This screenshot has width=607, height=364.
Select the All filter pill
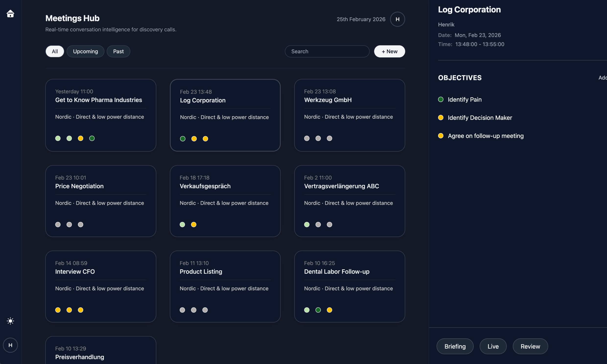point(55,51)
